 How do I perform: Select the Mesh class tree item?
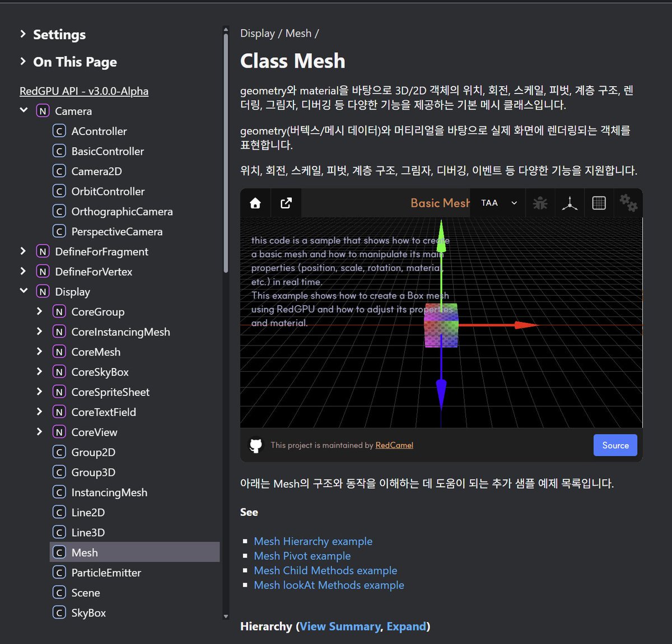pyautogui.click(x=135, y=552)
